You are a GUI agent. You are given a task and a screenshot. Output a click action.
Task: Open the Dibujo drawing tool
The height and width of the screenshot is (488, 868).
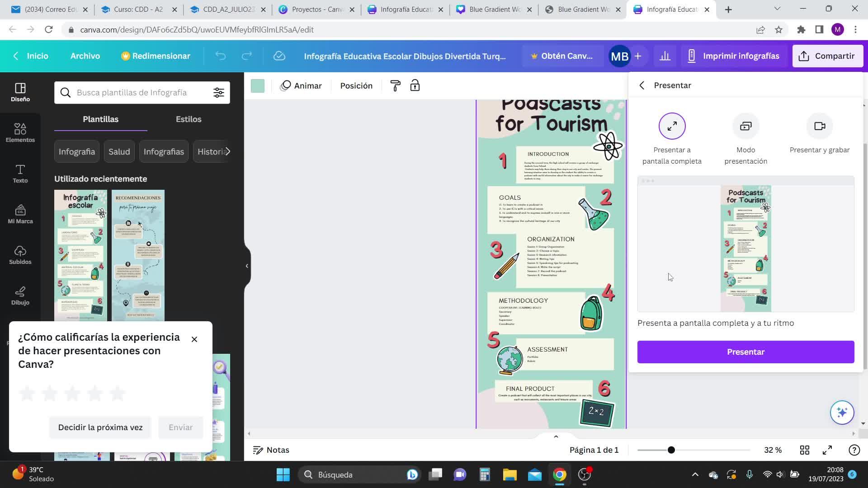tap(20, 296)
